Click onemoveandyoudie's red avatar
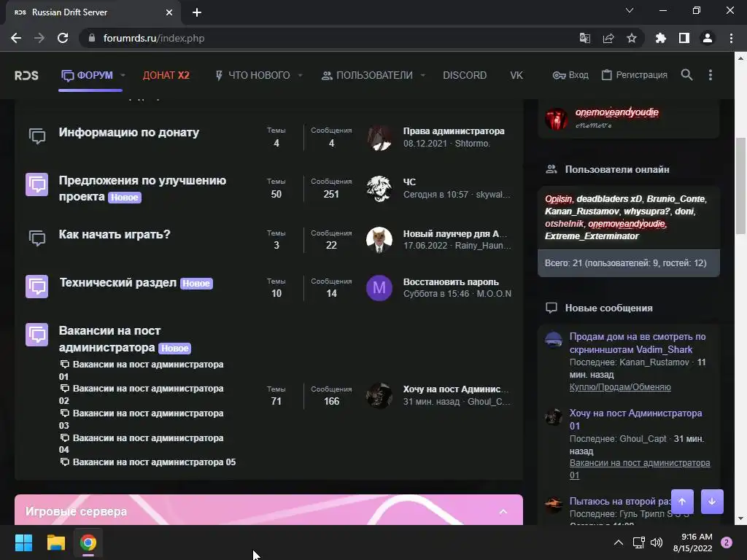This screenshot has width=747, height=560. point(557,119)
